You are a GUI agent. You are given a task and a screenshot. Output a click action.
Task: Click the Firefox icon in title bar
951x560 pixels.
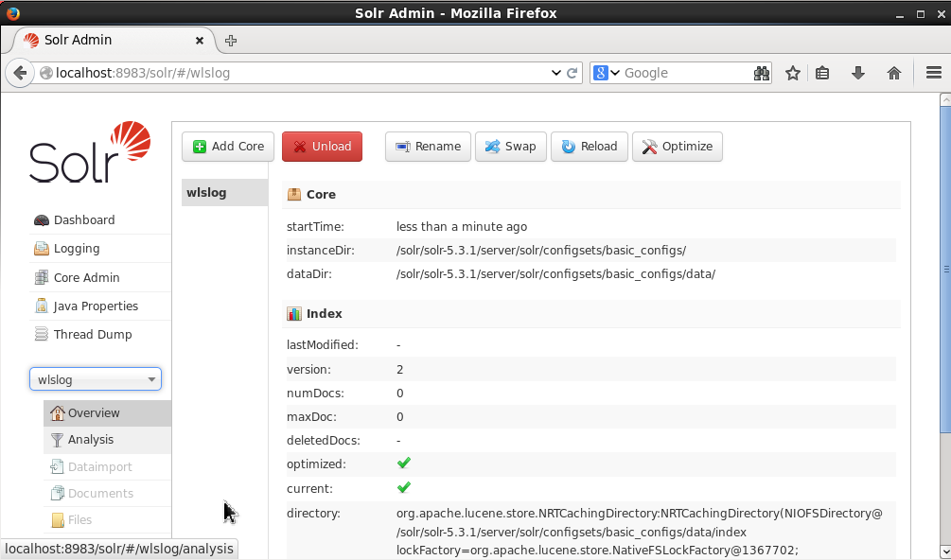tap(13, 13)
